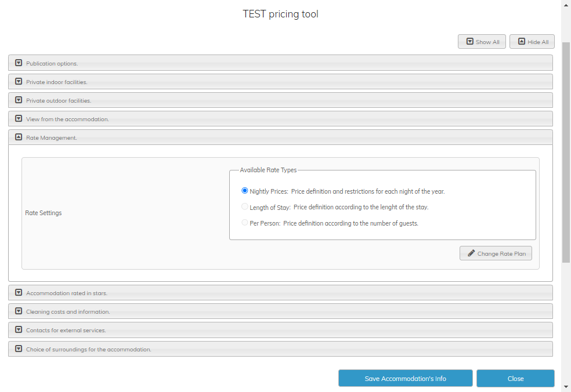Click the pencil icon on Change Rate Plan

coord(471,253)
